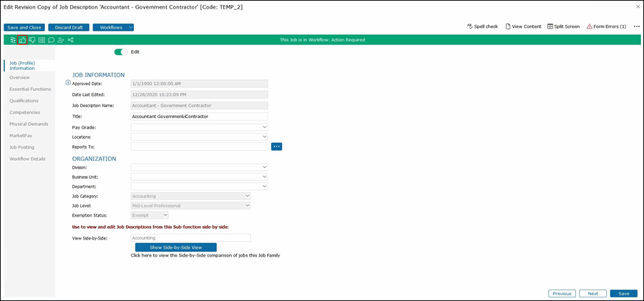Expand the Department dropdown
644x301 pixels.
199,187
